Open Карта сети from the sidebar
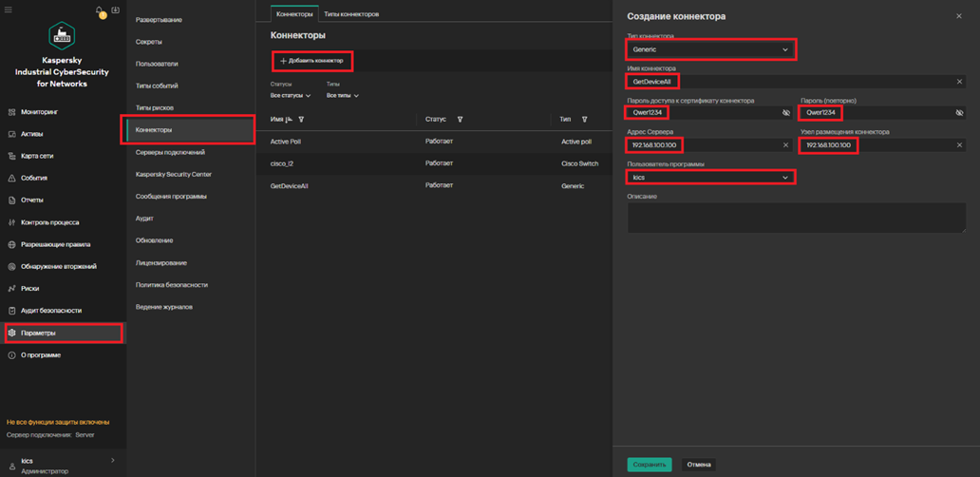980x477 pixels. [x=36, y=156]
